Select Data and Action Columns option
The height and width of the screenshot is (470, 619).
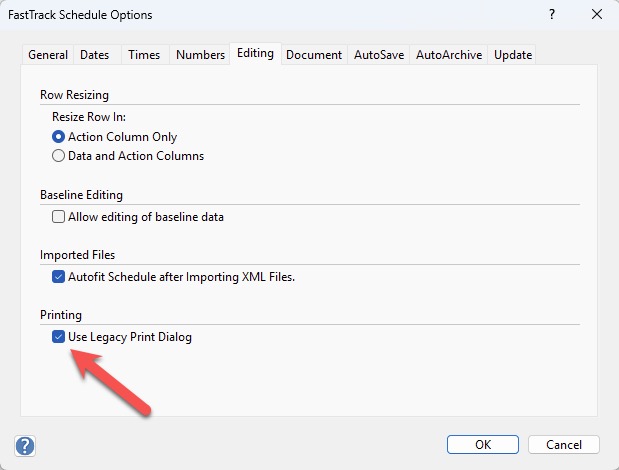(x=58, y=156)
